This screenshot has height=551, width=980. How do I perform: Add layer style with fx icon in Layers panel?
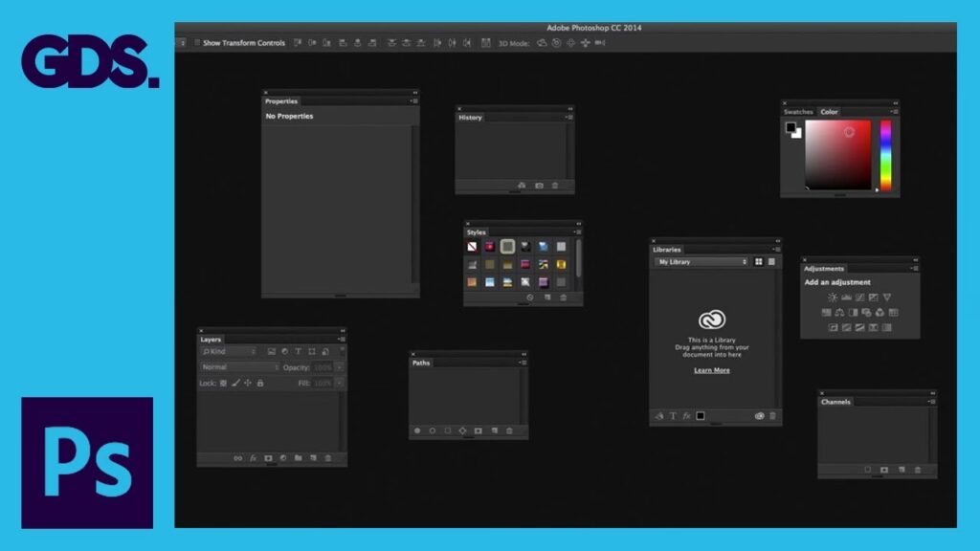[x=253, y=458]
